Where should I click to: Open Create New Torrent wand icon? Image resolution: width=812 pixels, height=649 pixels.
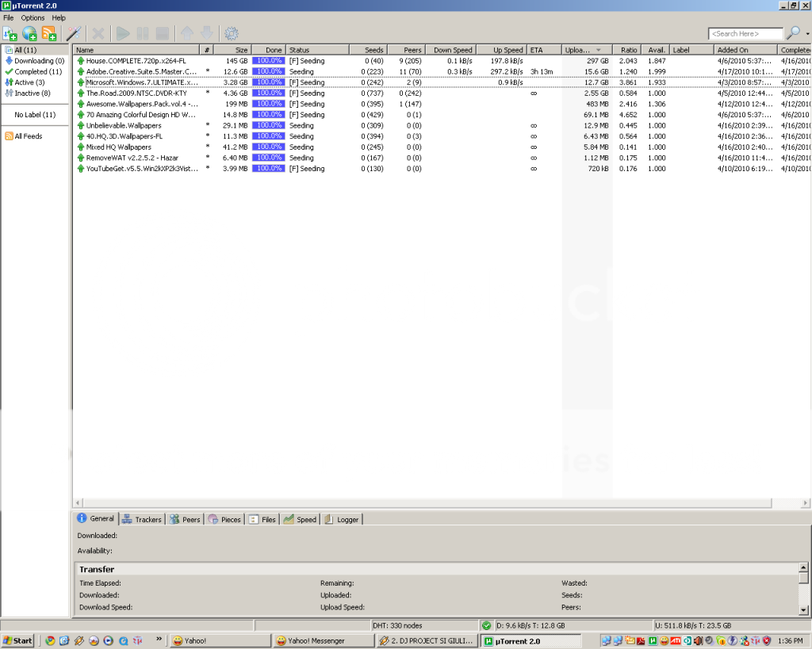pos(74,33)
